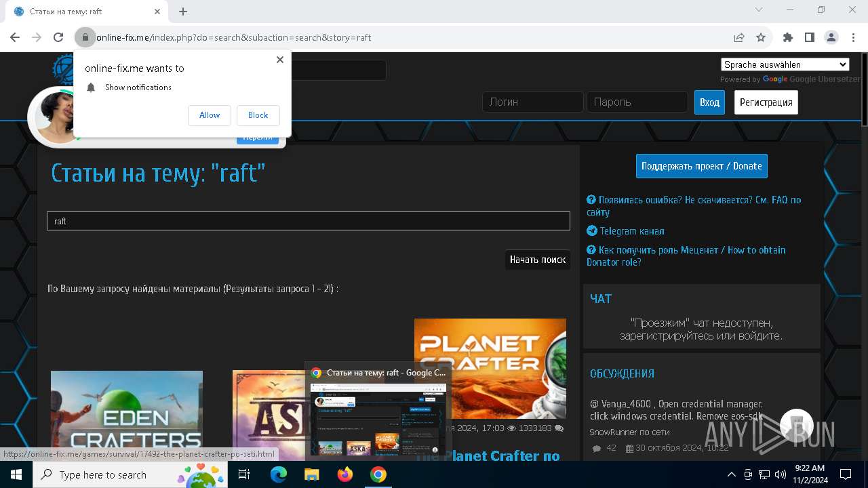Dismiss the notification permission popup
The image size is (868, 488).
click(x=279, y=60)
